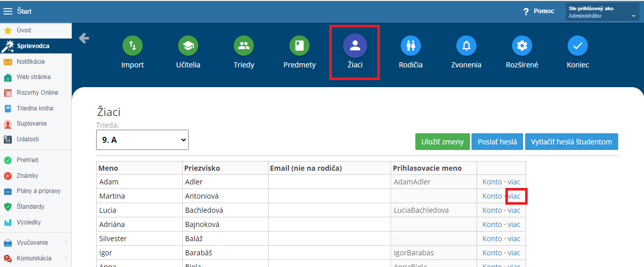
Task: Open the Administrátor account dropdown
Action: 603,12
